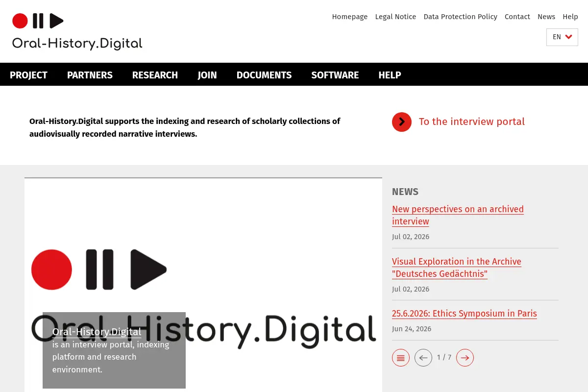Go to previous news page arrow
This screenshot has width=588, height=392.
pos(423,358)
